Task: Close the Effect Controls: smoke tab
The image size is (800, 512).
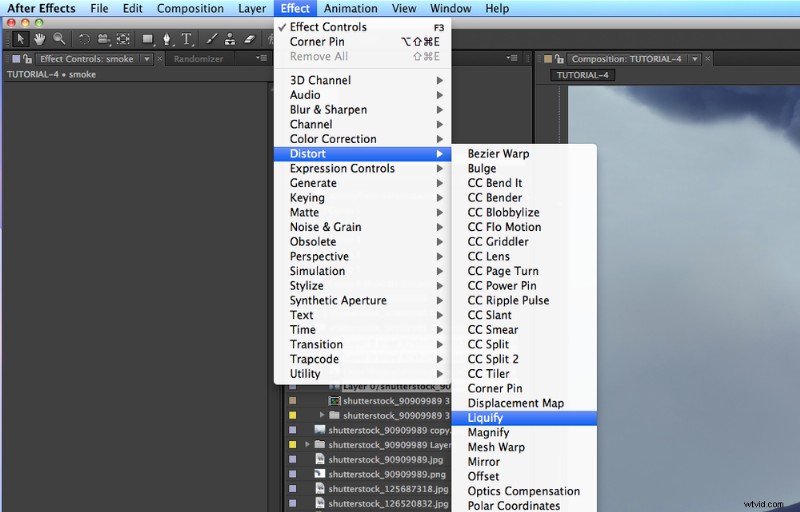Action: pos(160,59)
